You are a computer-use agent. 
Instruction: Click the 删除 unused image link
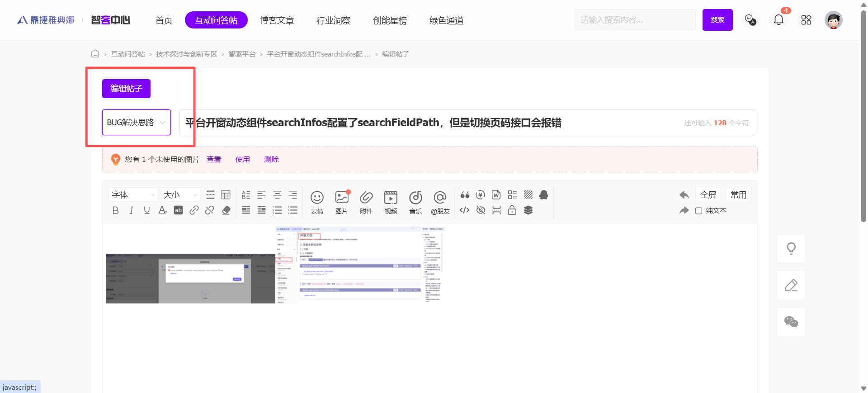point(271,159)
